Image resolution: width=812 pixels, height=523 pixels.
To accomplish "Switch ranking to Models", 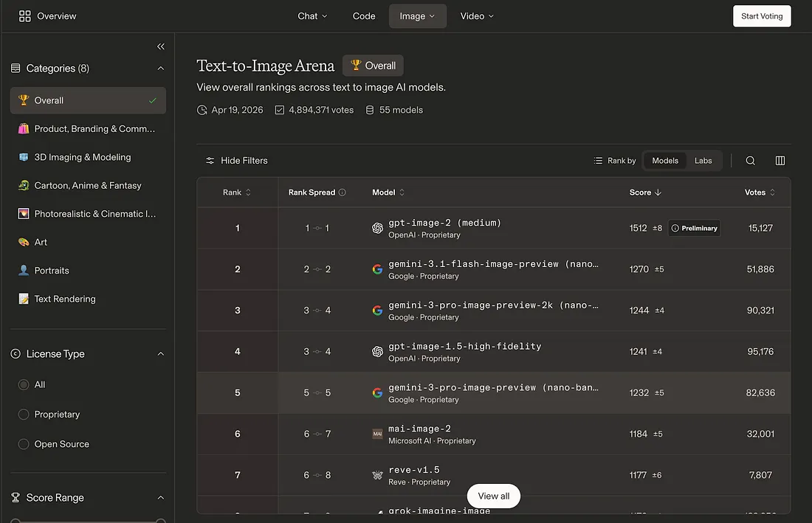I will coord(665,161).
